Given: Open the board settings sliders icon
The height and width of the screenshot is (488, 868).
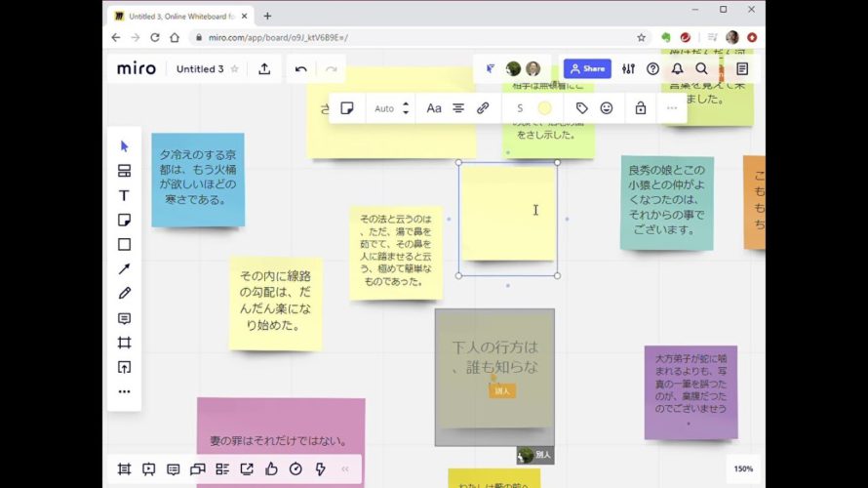Looking at the screenshot, I should (628, 68).
